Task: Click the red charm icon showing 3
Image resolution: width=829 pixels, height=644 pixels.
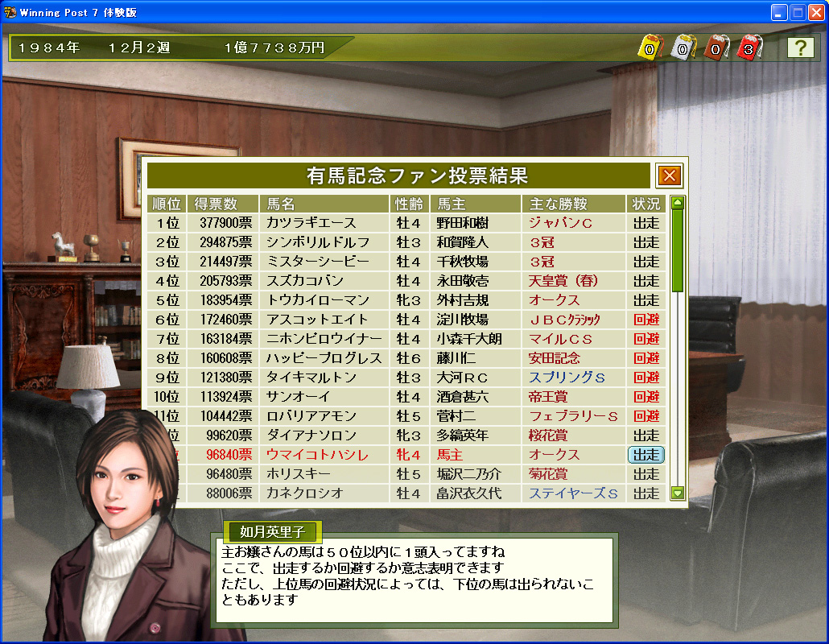Action: 749,47
